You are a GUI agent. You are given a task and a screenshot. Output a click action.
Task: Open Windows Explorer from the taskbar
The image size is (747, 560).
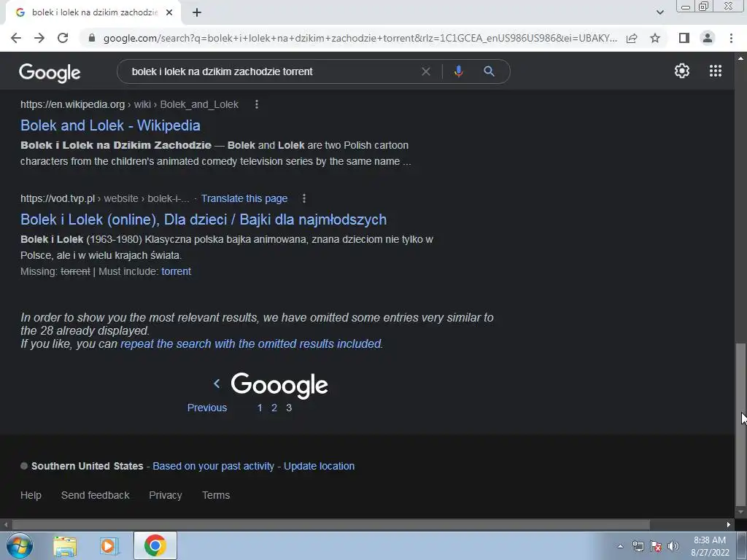(65, 546)
